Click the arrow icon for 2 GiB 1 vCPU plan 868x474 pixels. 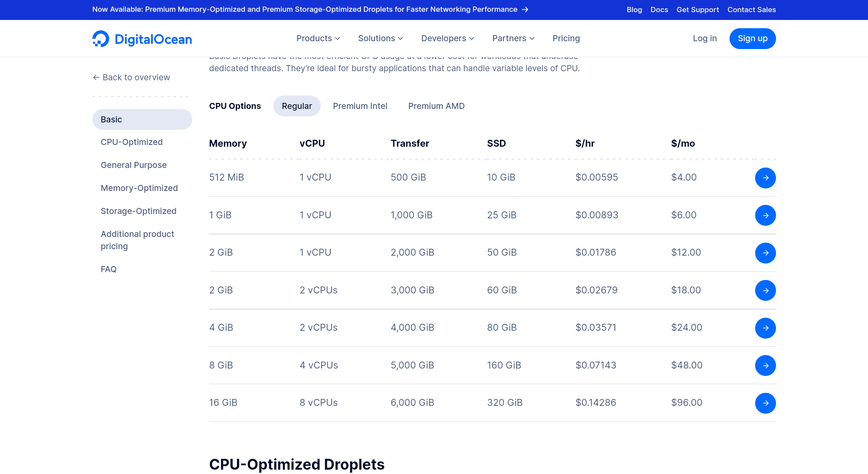(x=765, y=253)
